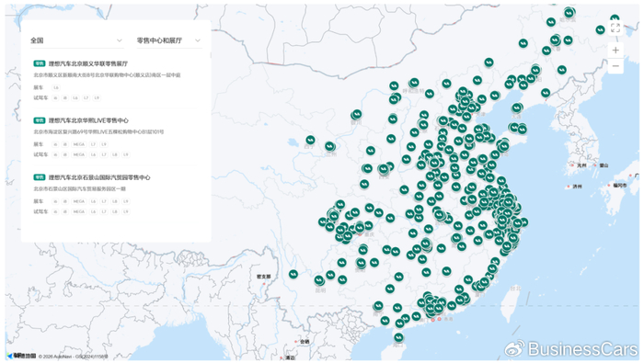Zoom out with the minus button
Image resolution: width=644 pixels, height=363 pixels.
coord(615,66)
